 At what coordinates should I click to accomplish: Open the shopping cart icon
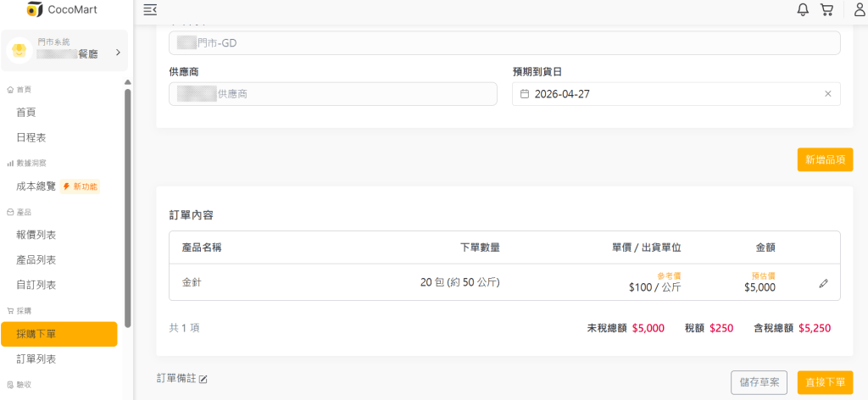coord(826,10)
